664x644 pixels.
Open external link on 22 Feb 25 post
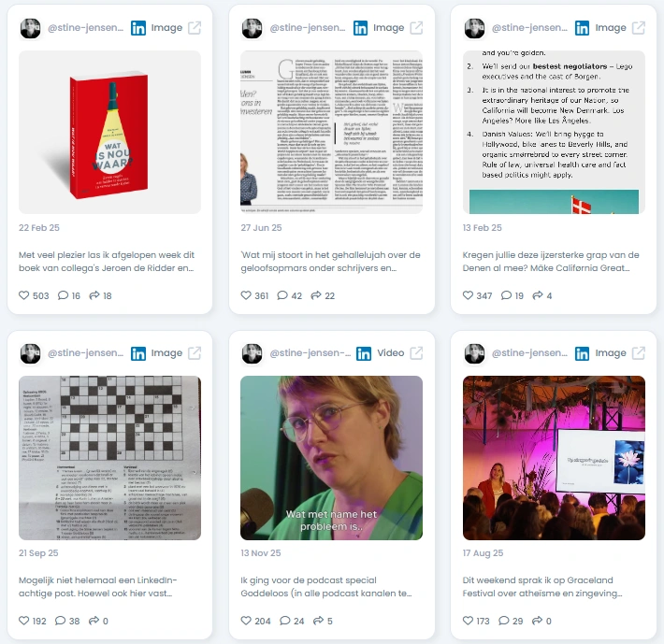pos(195,28)
